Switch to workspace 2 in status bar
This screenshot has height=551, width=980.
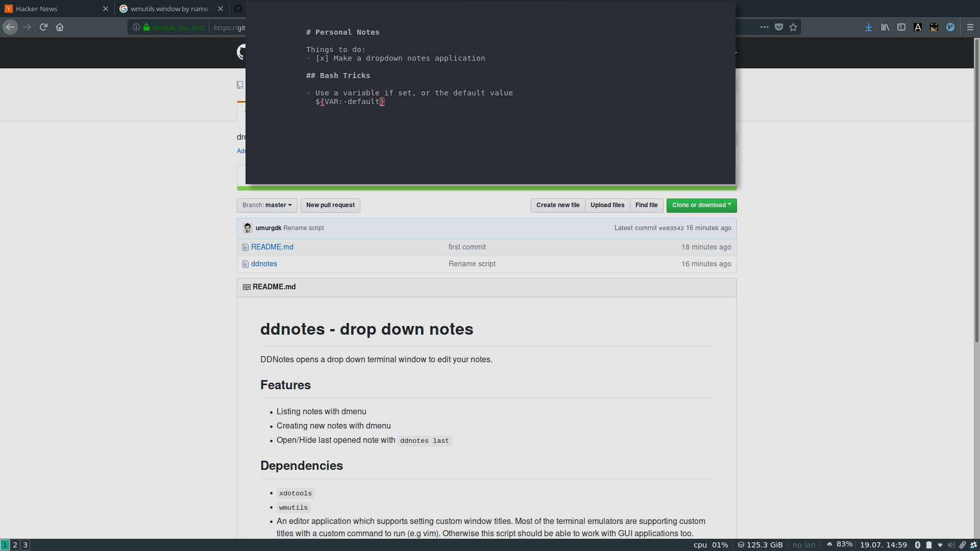coord(15,545)
